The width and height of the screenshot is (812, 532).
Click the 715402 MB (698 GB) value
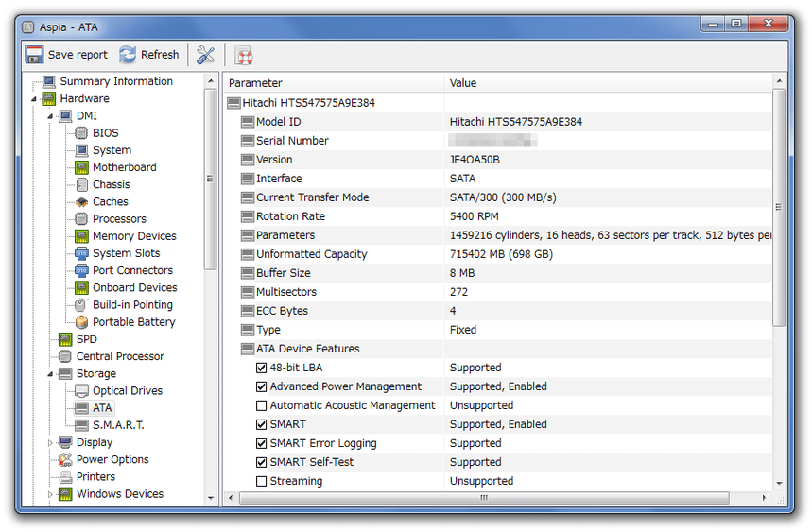tap(501, 254)
